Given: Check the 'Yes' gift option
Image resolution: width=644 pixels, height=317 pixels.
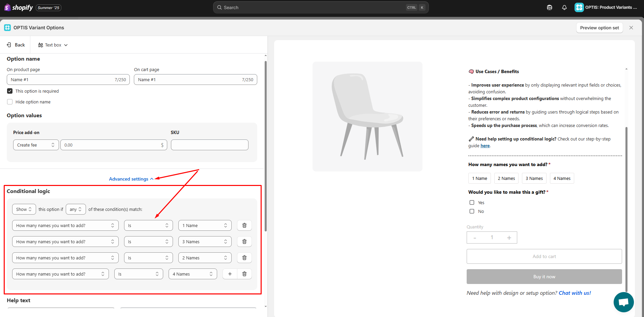Looking at the screenshot, I should point(472,202).
